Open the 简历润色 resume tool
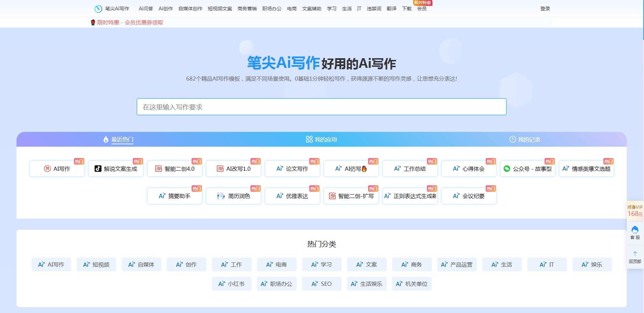Image resolution: width=644 pixels, height=313 pixels. pyautogui.click(x=234, y=196)
